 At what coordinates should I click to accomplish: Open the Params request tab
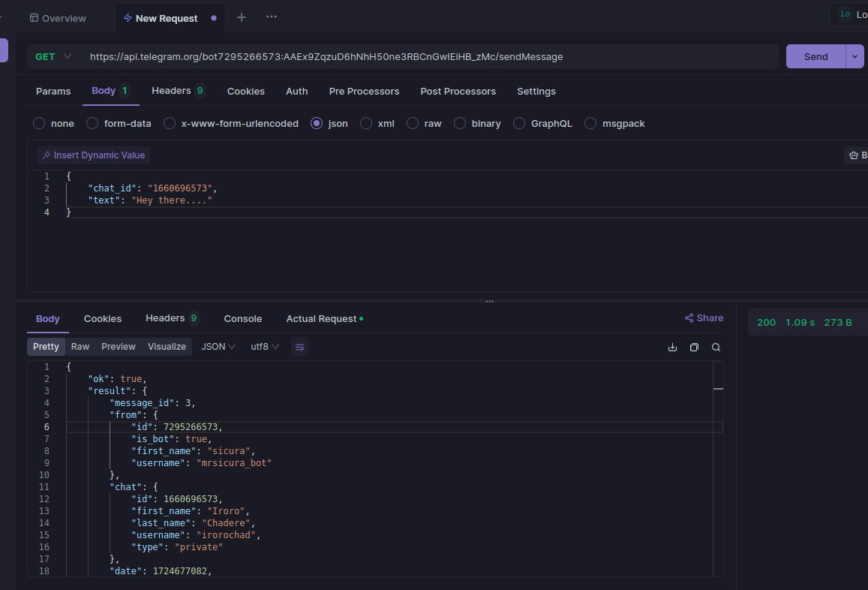click(x=53, y=92)
